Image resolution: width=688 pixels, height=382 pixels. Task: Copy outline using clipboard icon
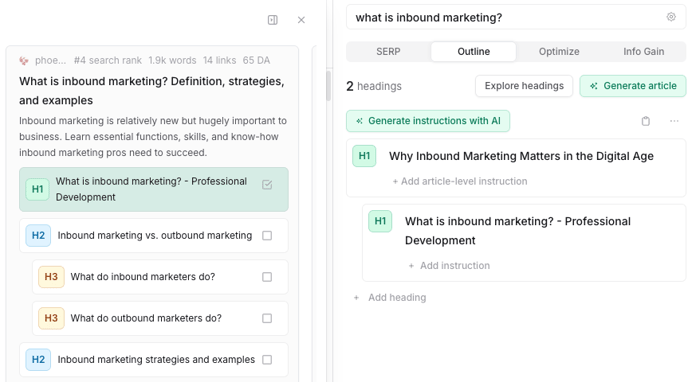(x=645, y=121)
